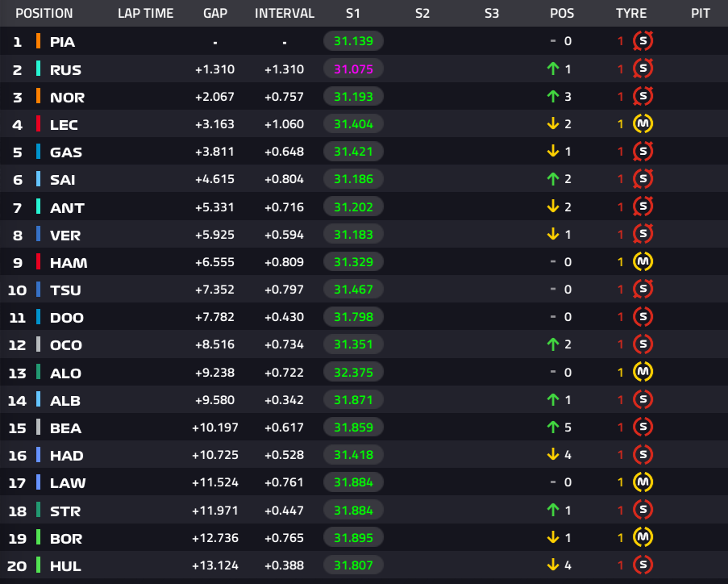Click the TYRE column header
The height and width of the screenshot is (584, 728).
click(631, 13)
